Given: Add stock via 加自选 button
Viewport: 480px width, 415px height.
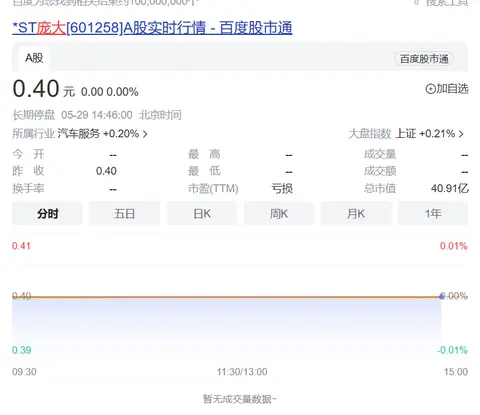Looking at the screenshot, I should pos(447,89).
